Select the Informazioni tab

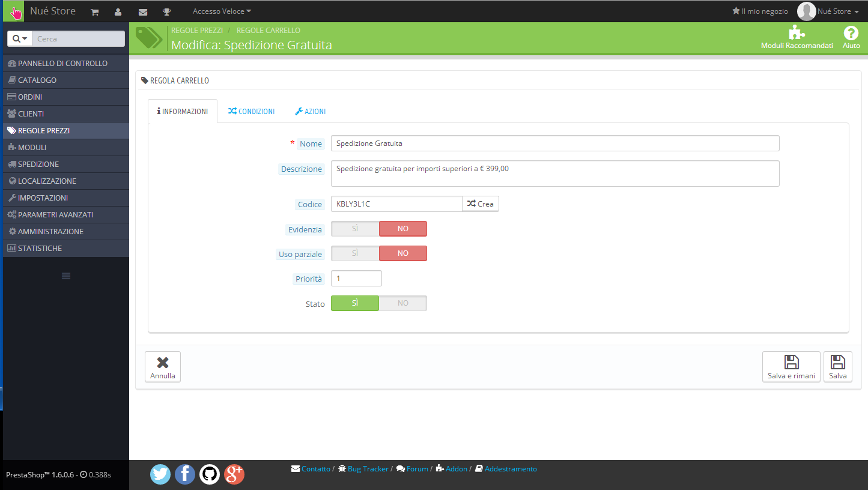pos(183,111)
